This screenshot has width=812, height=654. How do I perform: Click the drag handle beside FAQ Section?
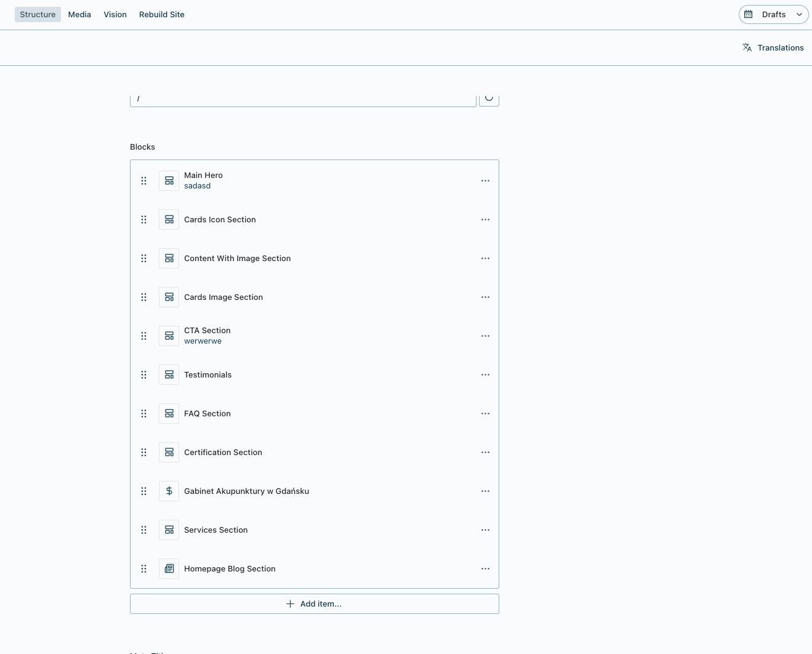click(x=143, y=414)
